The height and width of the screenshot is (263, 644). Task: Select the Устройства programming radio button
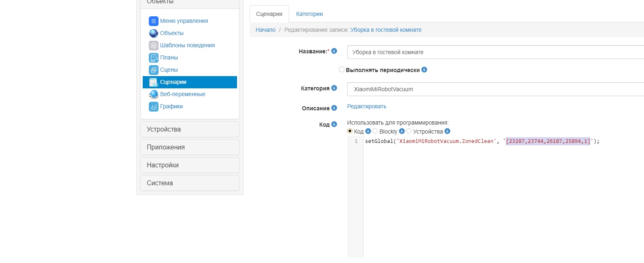pyautogui.click(x=409, y=131)
